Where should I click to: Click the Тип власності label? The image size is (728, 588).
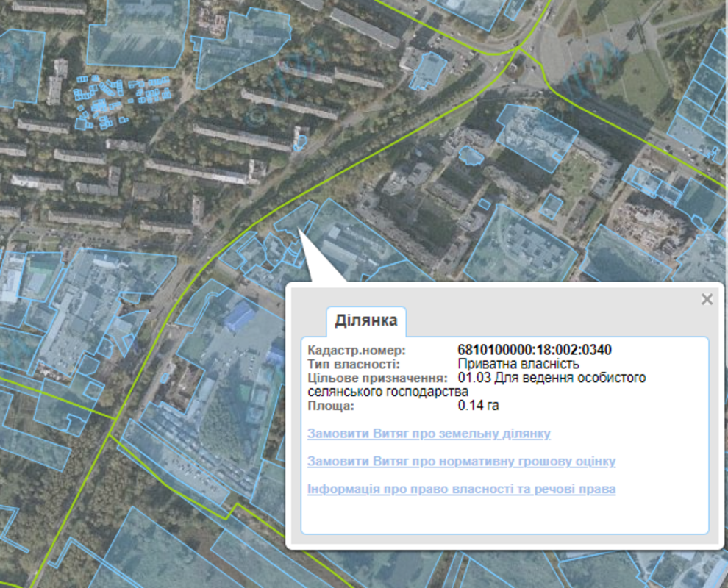[x=353, y=364]
